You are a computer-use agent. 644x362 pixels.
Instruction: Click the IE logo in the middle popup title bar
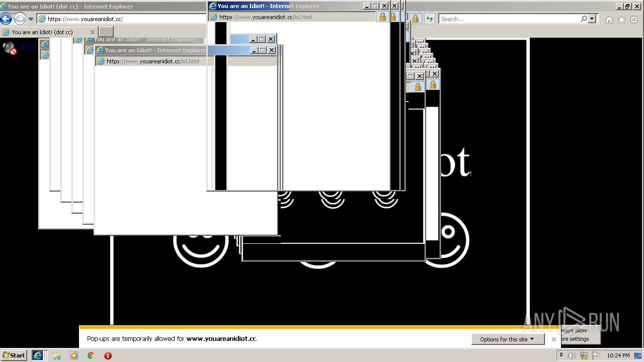coord(100,50)
